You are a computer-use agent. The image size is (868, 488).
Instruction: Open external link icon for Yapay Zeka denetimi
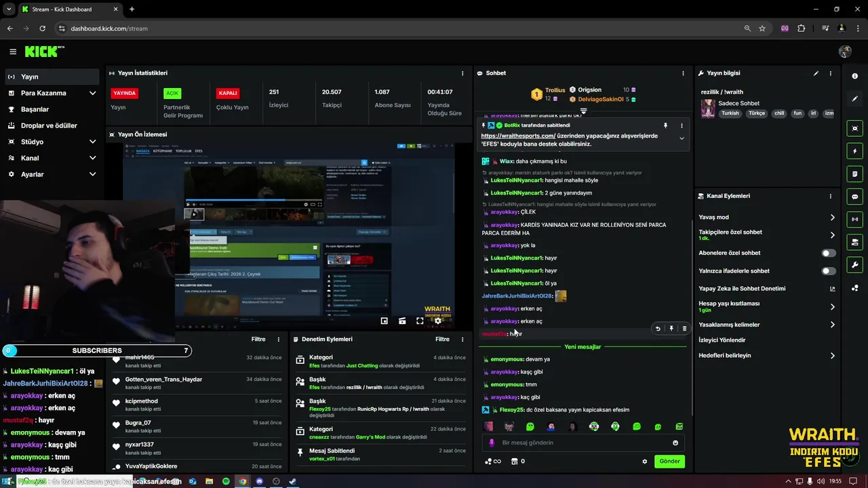click(833, 289)
